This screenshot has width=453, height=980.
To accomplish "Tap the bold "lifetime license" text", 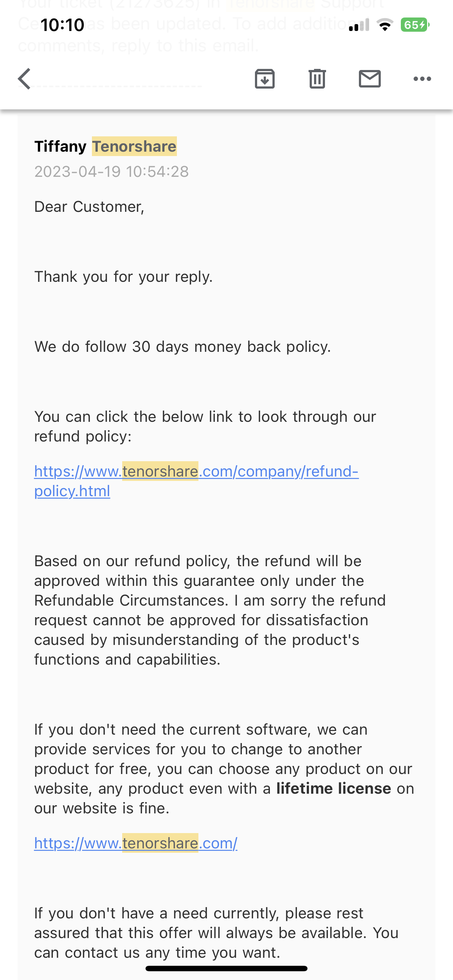I will pyautogui.click(x=333, y=789).
